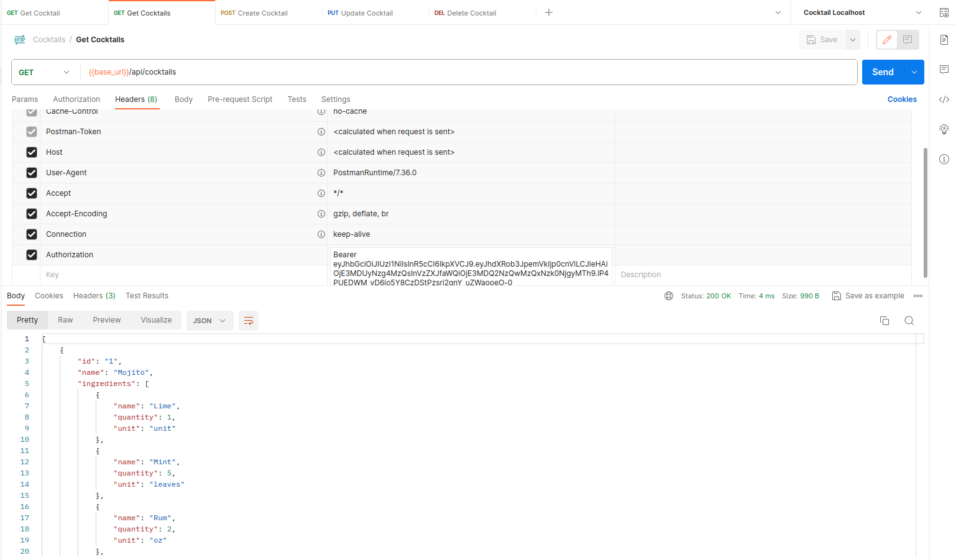Open response more options ellipsis icon
This screenshot has height=560, width=956.
[918, 296]
